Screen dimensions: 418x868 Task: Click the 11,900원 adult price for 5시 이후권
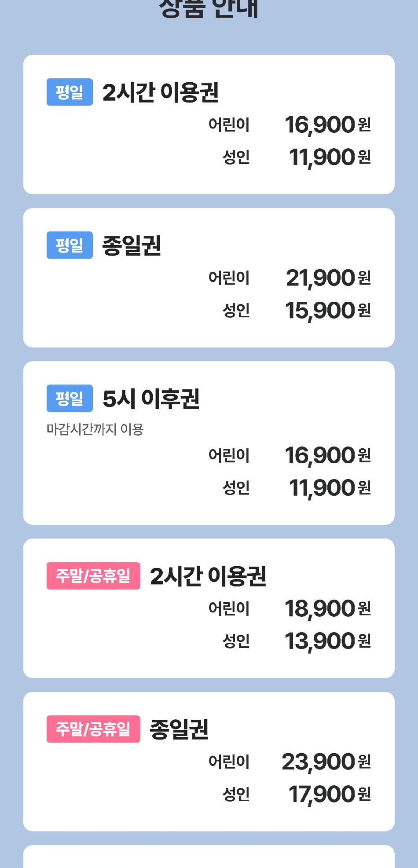click(329, 487)
